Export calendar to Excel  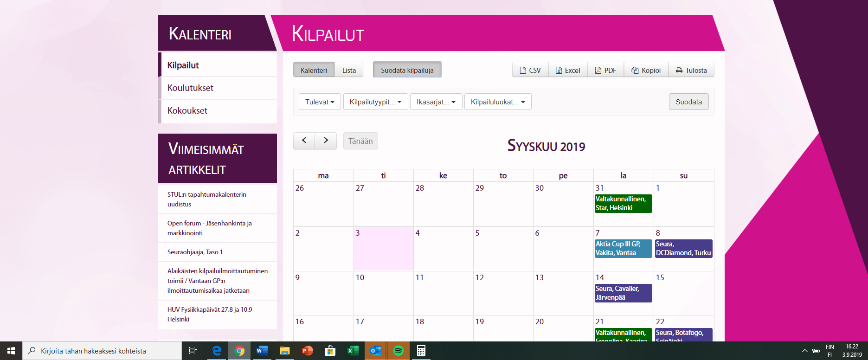[x=568, y=70]
